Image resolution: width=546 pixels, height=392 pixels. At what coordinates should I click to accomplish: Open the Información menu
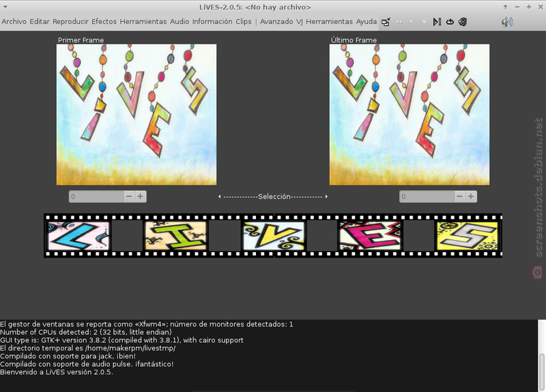[212, 22]
